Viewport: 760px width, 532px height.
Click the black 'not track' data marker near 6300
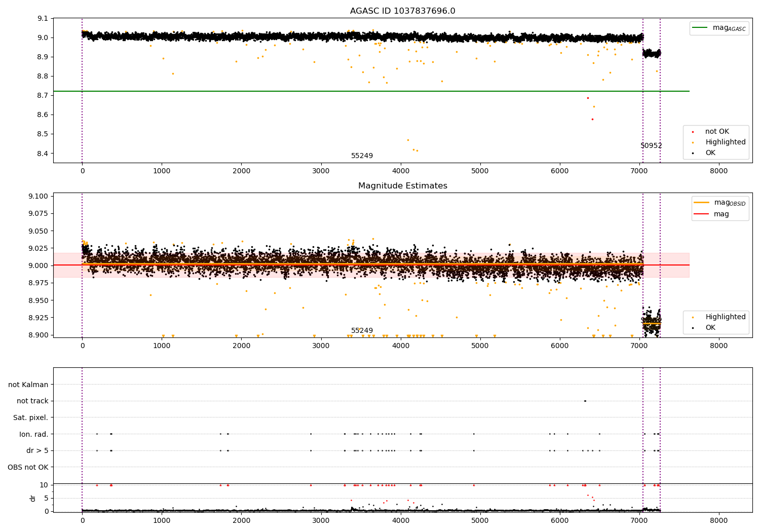click(585, 401)
